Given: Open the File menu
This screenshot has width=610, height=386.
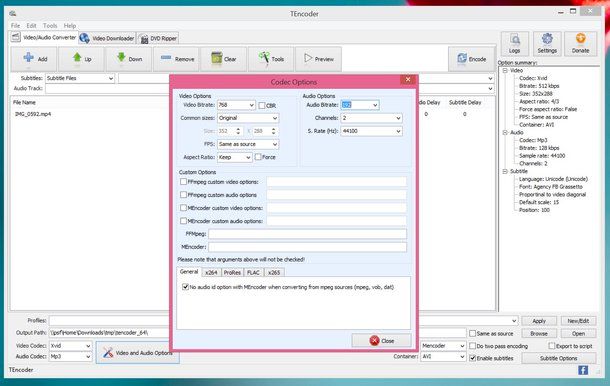Looking at the screenshot, I should tap(16, 26).
